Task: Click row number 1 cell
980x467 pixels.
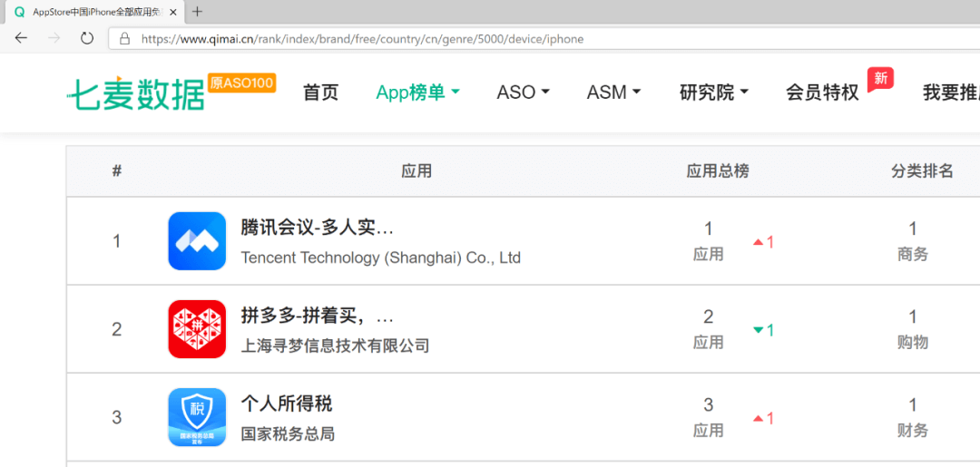Action: click(x=117, y=241)
